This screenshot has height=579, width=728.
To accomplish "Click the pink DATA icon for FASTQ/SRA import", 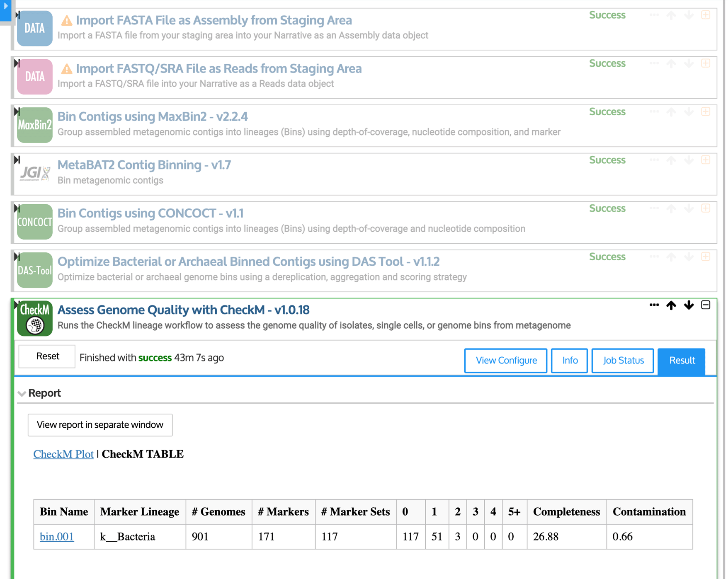I will click(35, 77).
